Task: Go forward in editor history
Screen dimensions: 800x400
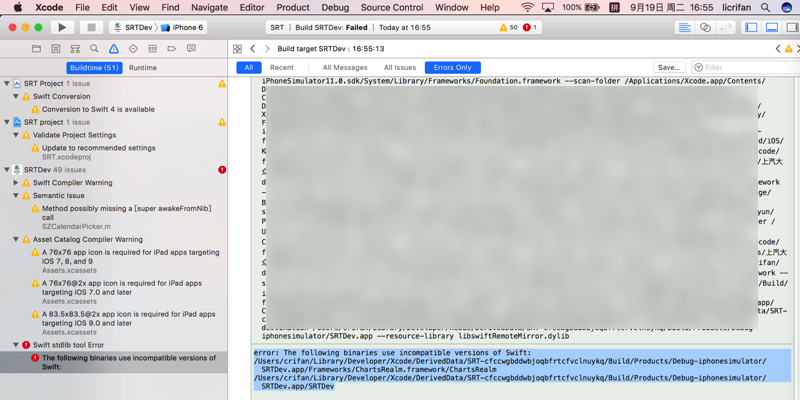Action: (x=267, y=49)
